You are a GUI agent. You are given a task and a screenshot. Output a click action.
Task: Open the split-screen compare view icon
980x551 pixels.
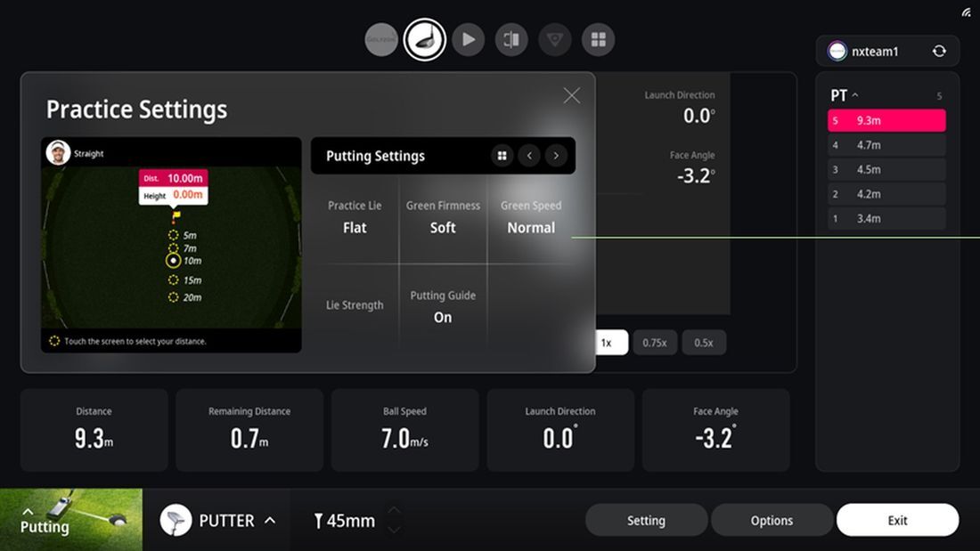click(x=511, y=39)
